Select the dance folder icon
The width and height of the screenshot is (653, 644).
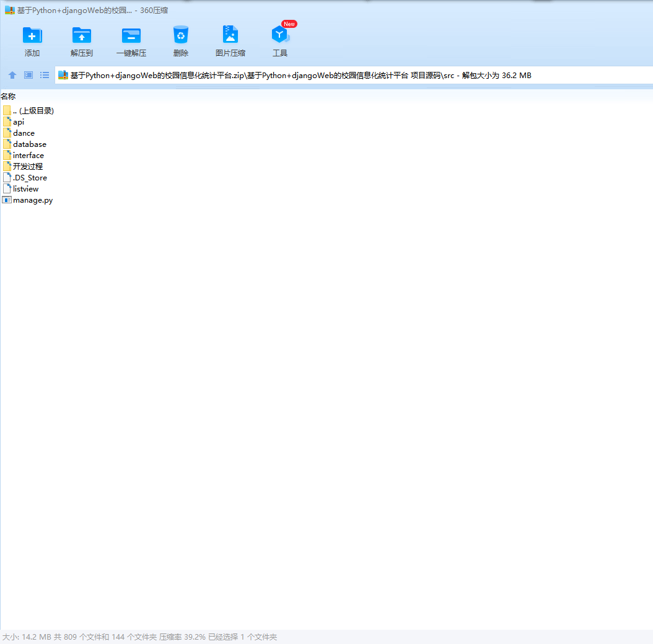(x=7, y=133)
